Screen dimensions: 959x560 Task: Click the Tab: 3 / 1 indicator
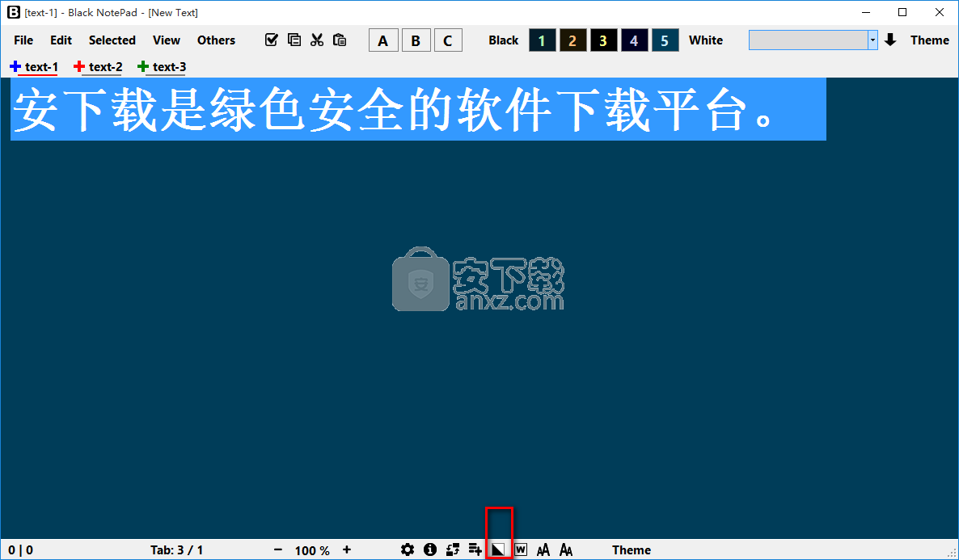177,550
